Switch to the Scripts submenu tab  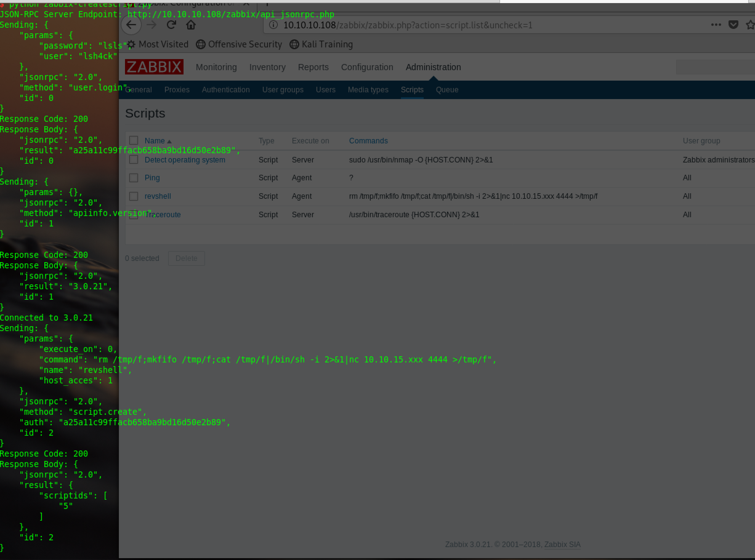[412, 90]
